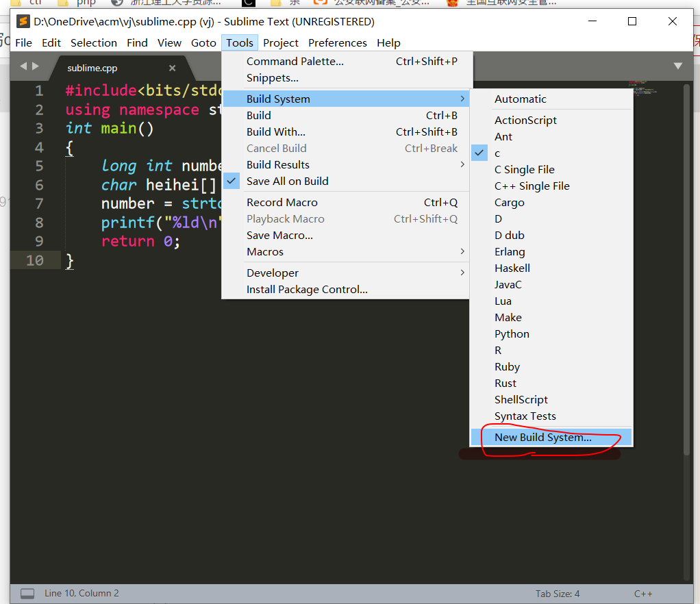Toggle the side bar icon in the status bar
The height and width of the screenshot is (604, 700).
[x=27, y=593]
